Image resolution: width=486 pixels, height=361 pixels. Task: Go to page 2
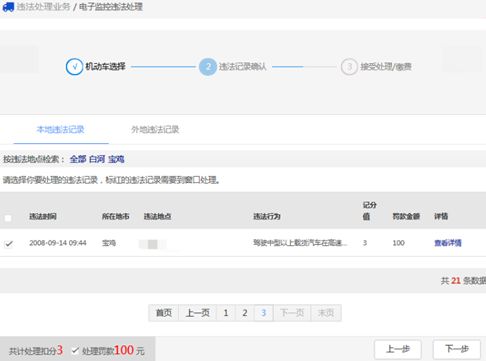[245, 313]
